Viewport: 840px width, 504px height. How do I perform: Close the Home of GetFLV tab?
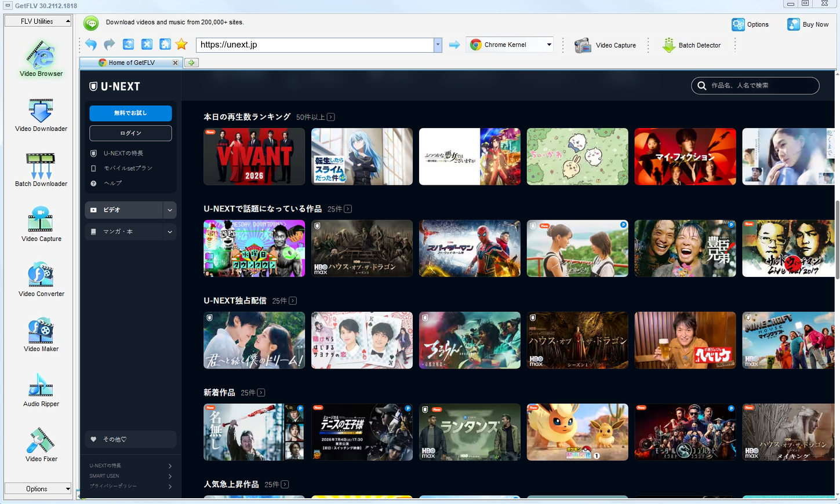click(x=175, y=63)
